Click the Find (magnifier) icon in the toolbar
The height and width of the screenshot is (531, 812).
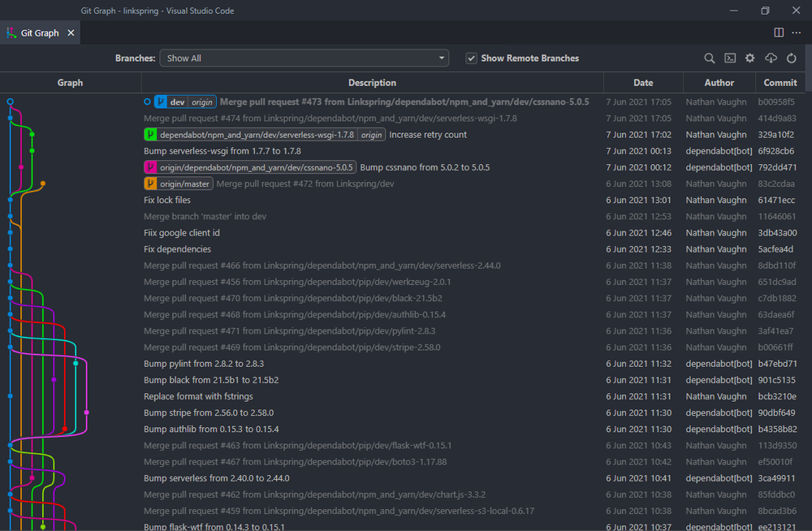(x=710, y=58)
